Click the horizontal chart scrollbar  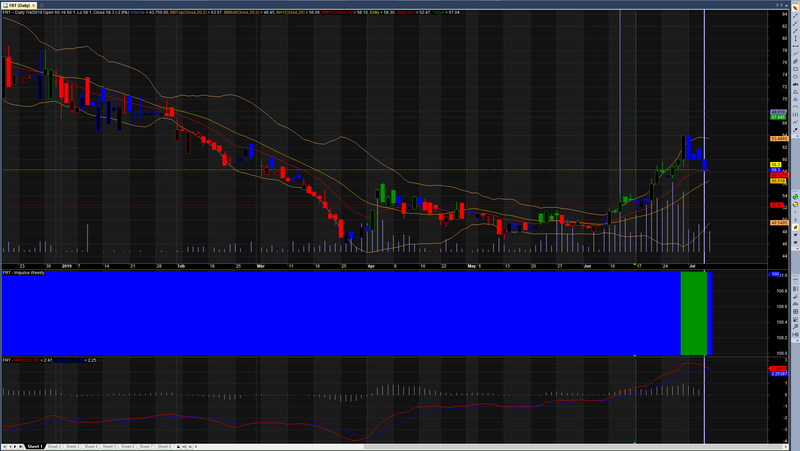(x=490, y=446)
